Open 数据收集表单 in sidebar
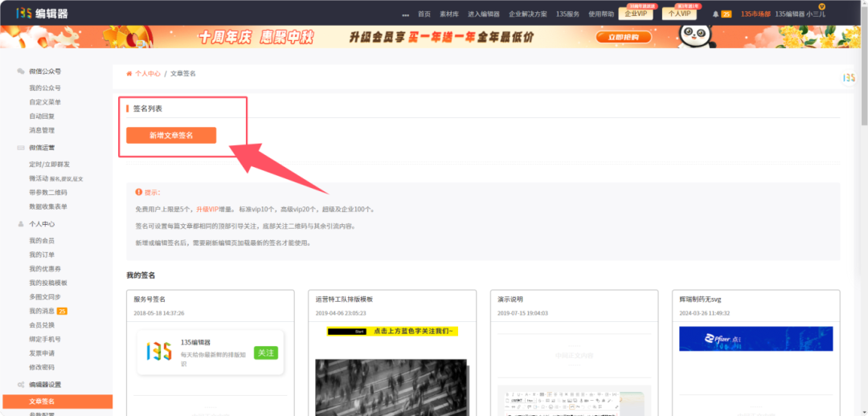Screen dimensions: 868x416 (48, 207)
